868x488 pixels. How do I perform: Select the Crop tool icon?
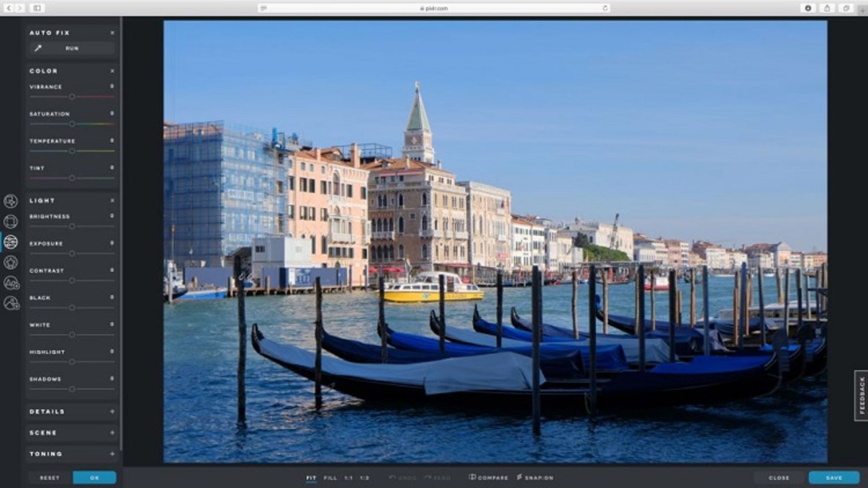[10, 221]
